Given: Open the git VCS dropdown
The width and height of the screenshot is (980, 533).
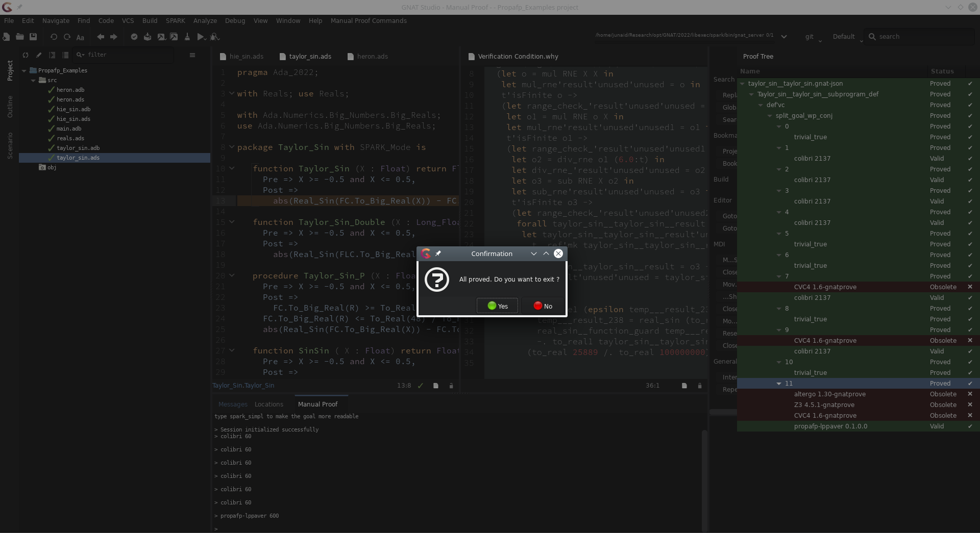Looking at the screenshot, I should click(x=814, y=37).
